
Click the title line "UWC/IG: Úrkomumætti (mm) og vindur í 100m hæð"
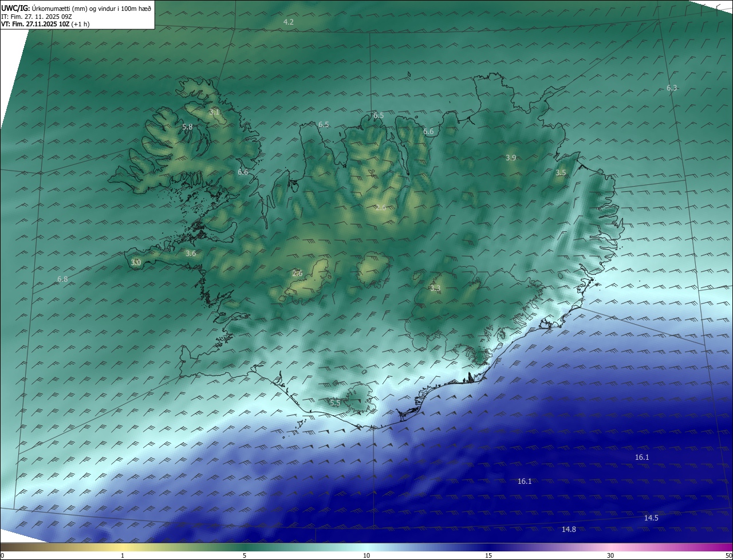76,8
